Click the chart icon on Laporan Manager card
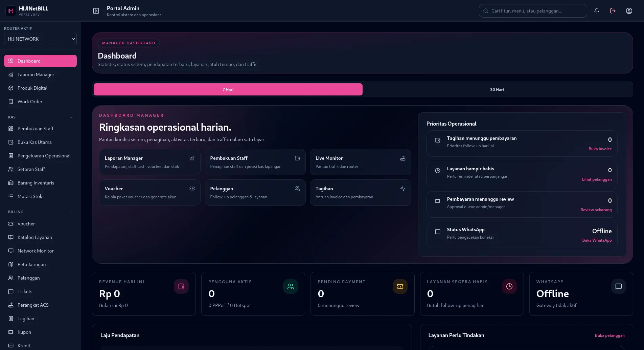Screen dimensions: 644x350 (192, 158)
